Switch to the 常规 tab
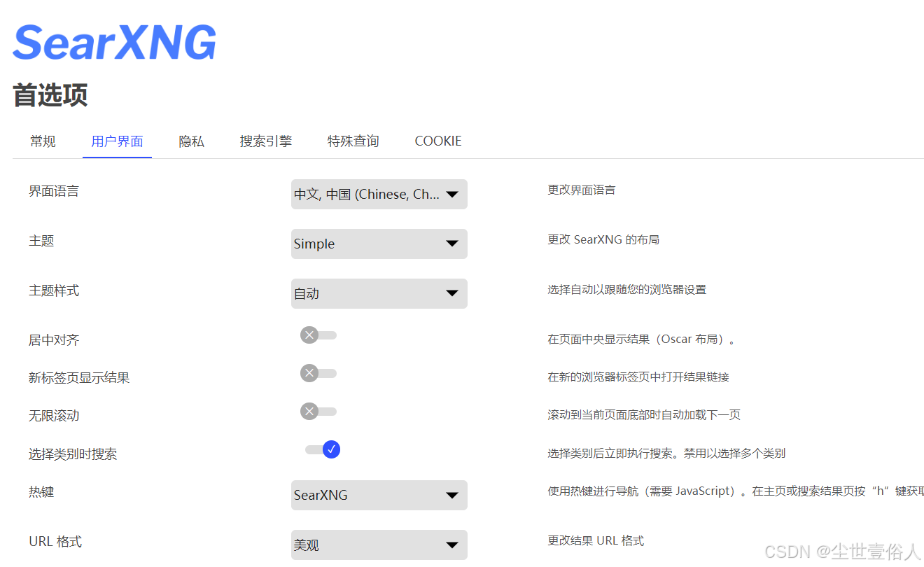 (43, 141)
